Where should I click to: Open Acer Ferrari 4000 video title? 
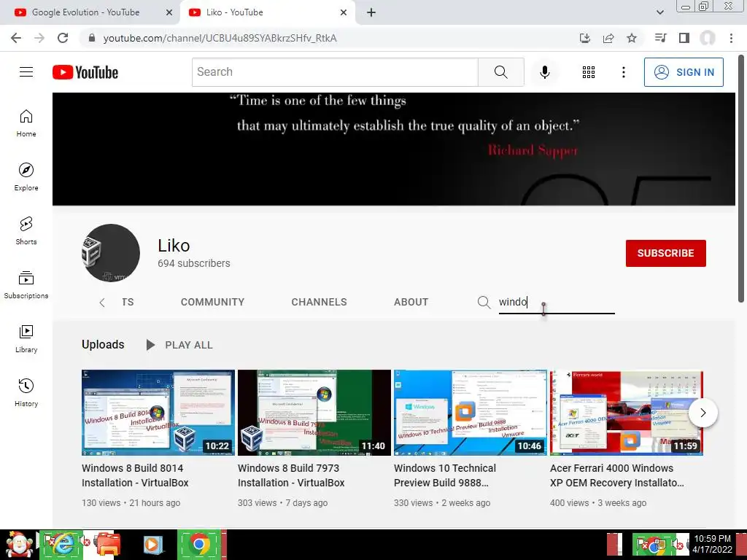(x=617, y=475)
